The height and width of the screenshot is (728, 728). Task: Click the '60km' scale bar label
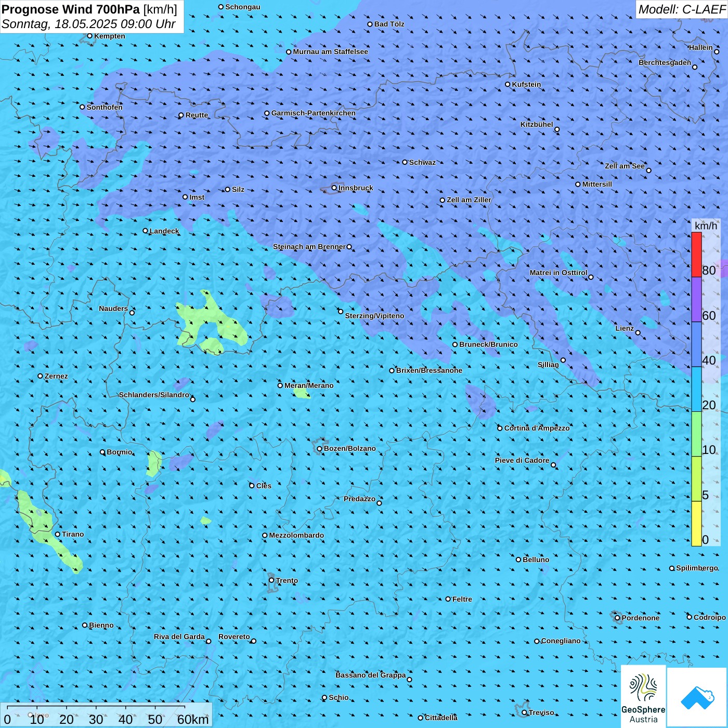[x=193, y=719]
